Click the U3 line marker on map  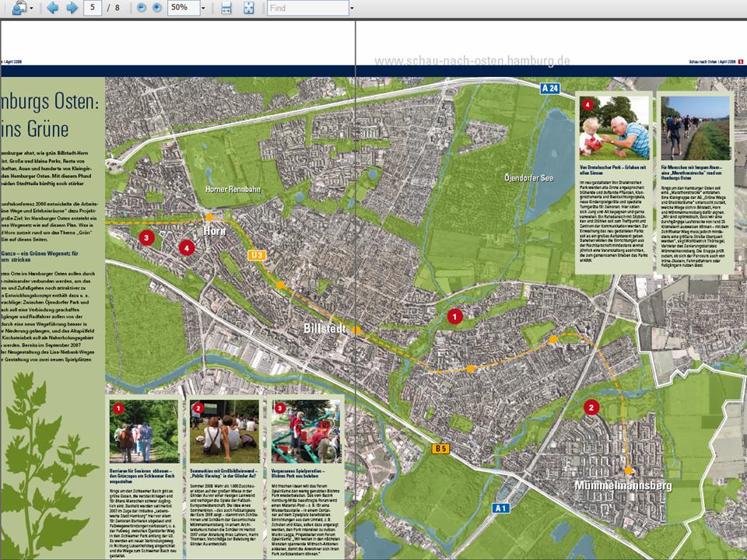[x=257, y=254]
